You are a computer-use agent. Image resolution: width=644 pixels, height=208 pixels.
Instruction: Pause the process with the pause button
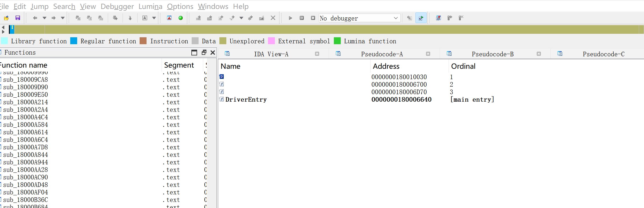point(302,18)
